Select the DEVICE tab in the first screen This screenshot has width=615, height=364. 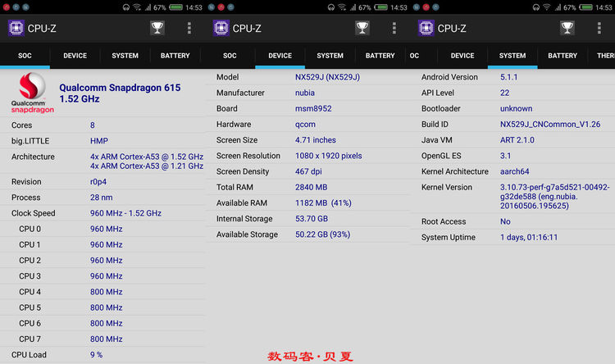[75, 56]
